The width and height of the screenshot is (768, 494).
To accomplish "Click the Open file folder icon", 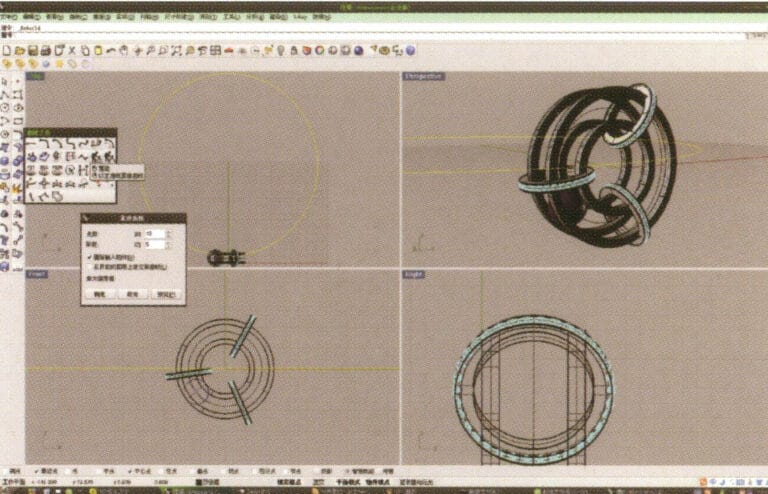I will [20, 50].
